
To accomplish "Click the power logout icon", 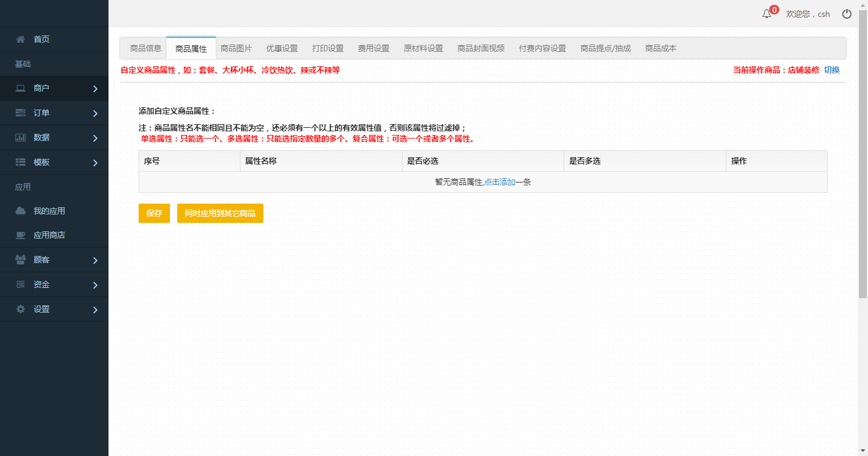I will coord(847,14).
